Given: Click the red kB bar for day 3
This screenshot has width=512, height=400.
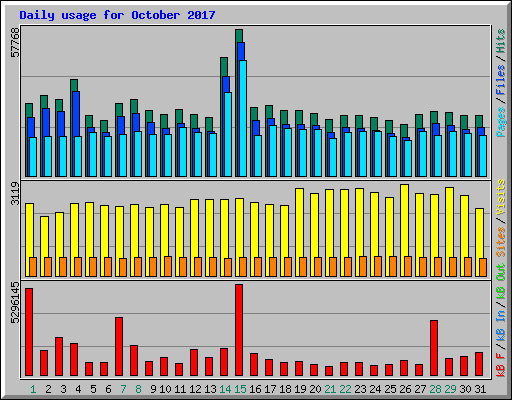Looking at the screenshot, I should (59, 357).
